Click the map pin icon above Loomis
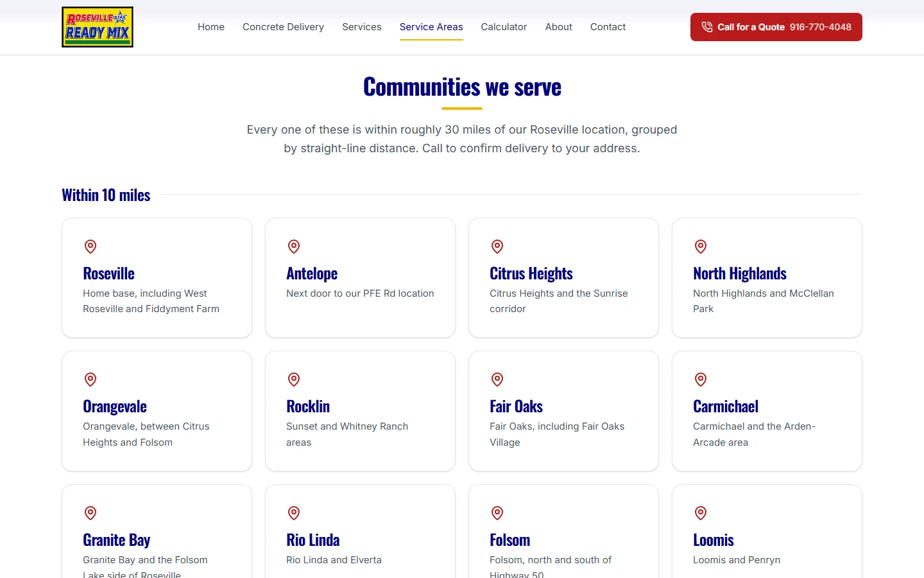The width and height of the screenshot is (924, 578). [701, 513]
